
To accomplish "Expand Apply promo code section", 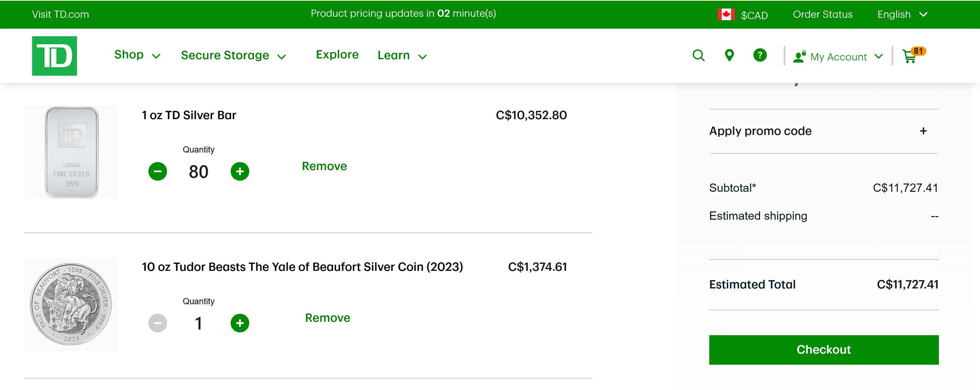I will [923, 131].
